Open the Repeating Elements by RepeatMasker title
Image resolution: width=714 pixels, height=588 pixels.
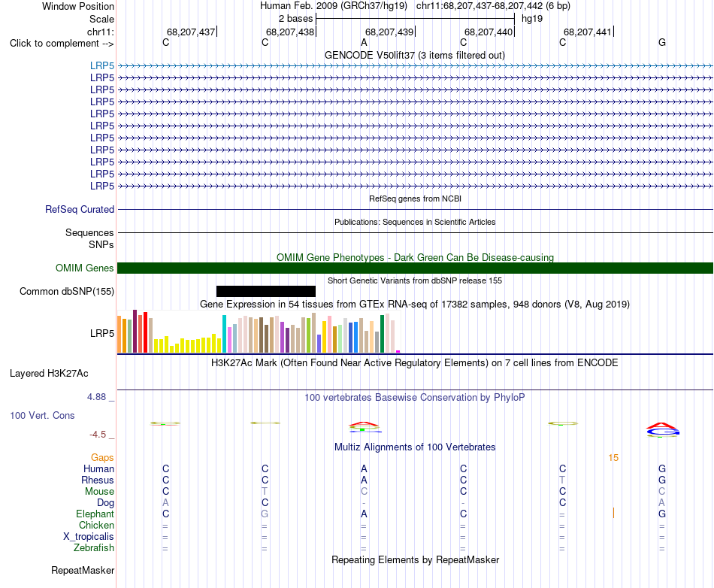point(415,559)
